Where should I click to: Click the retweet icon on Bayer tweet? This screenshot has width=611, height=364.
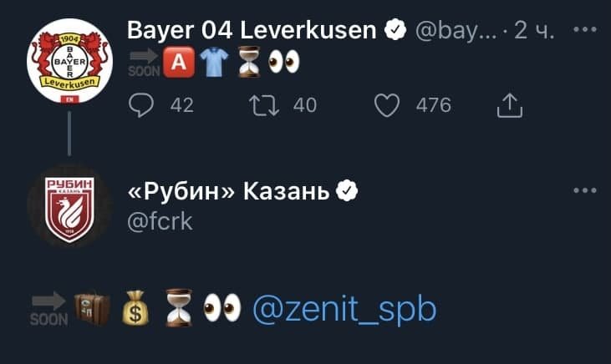(266, 105)
